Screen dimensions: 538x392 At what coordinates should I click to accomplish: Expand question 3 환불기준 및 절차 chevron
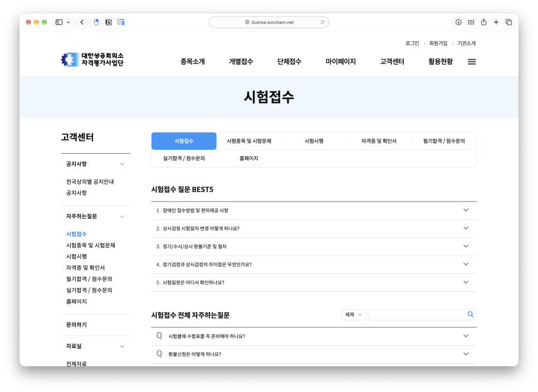click(x=466, y=246)
